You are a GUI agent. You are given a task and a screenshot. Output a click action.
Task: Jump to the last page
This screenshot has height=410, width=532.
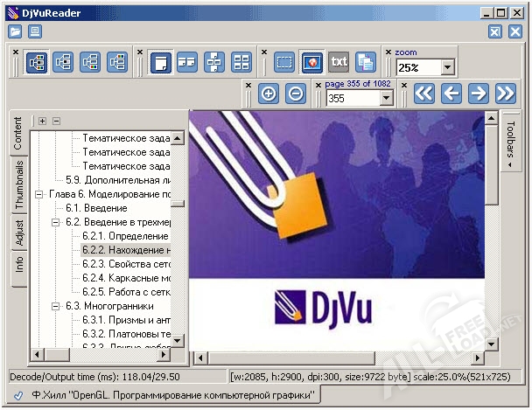pos(505,94)
